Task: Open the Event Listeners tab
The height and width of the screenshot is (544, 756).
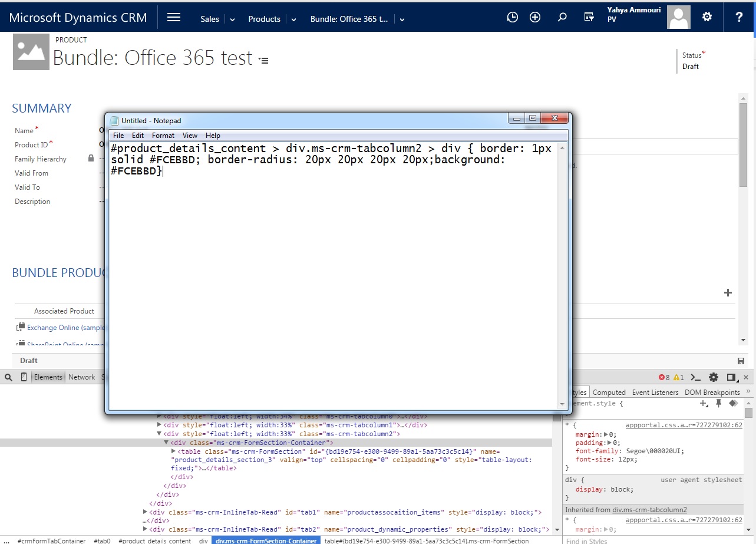Action: coord(655,393)
